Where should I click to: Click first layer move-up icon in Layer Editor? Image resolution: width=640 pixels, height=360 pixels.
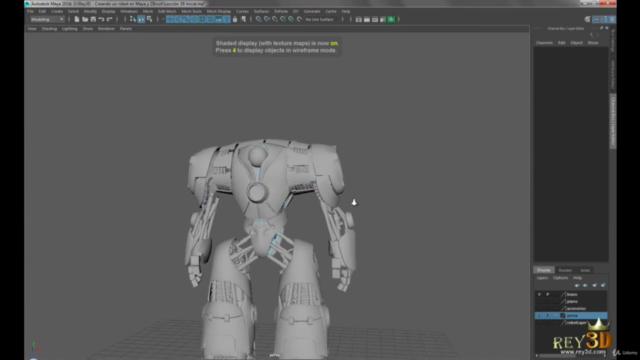tap(577, 285)
